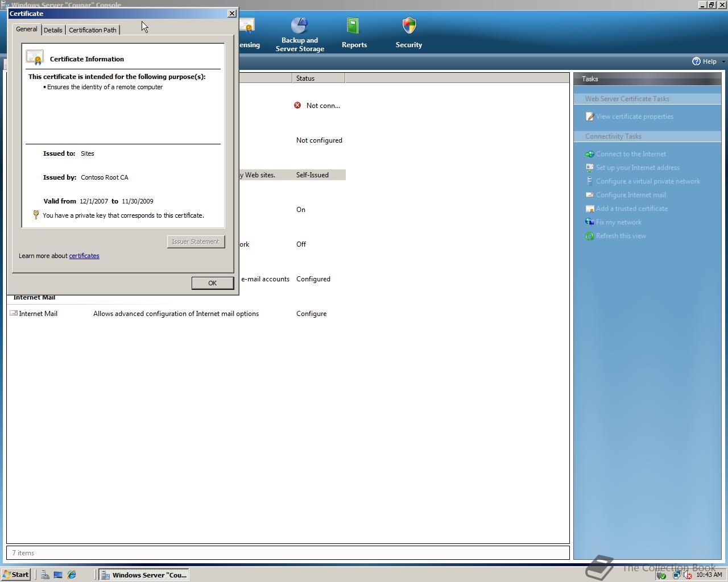Viewport: 728px width, 582px height.
Task: Click the Not configured status cell
Action: pyautogui.click(x=319, y=140)
